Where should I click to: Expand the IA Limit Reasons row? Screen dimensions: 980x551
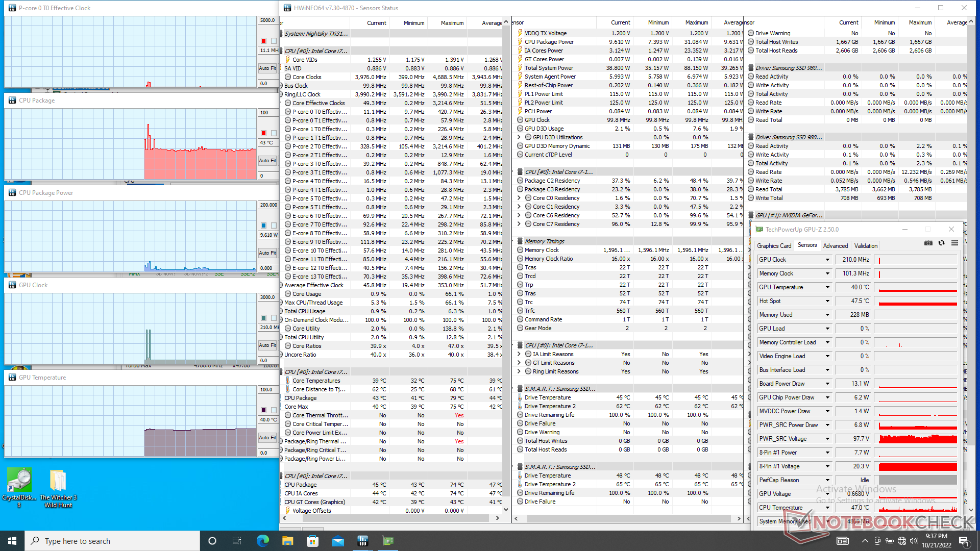tap(519, 354)
